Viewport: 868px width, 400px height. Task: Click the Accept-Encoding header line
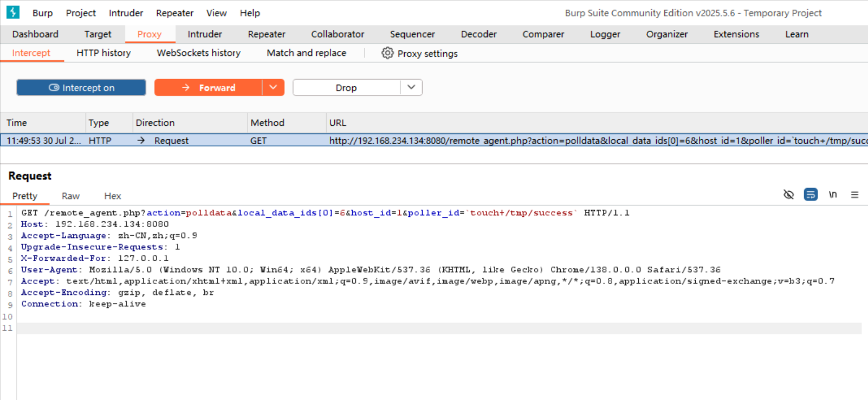(118, 293)
